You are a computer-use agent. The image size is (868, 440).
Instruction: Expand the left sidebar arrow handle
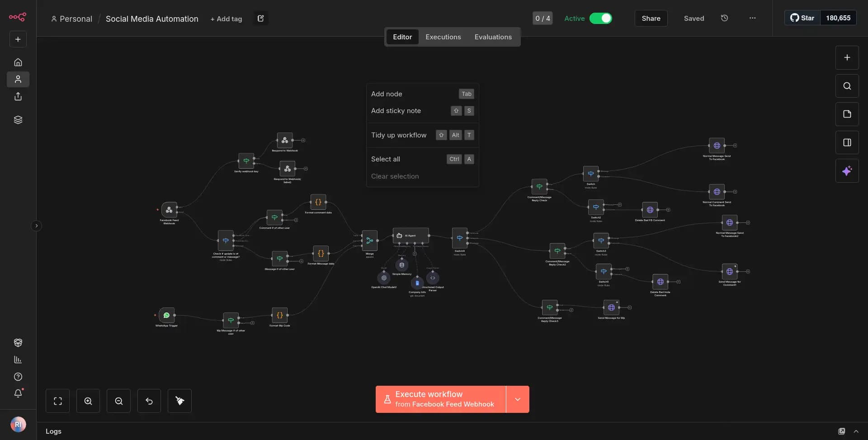coord(36,226)
